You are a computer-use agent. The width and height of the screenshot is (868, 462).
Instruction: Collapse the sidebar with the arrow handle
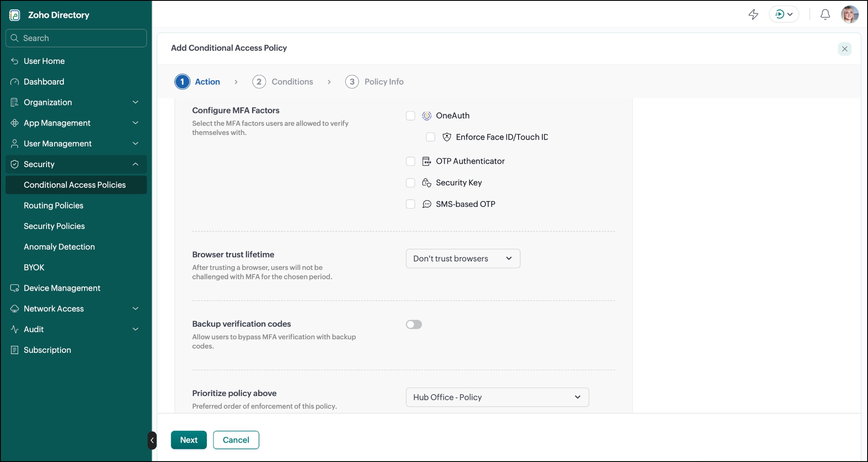[152, 440]
